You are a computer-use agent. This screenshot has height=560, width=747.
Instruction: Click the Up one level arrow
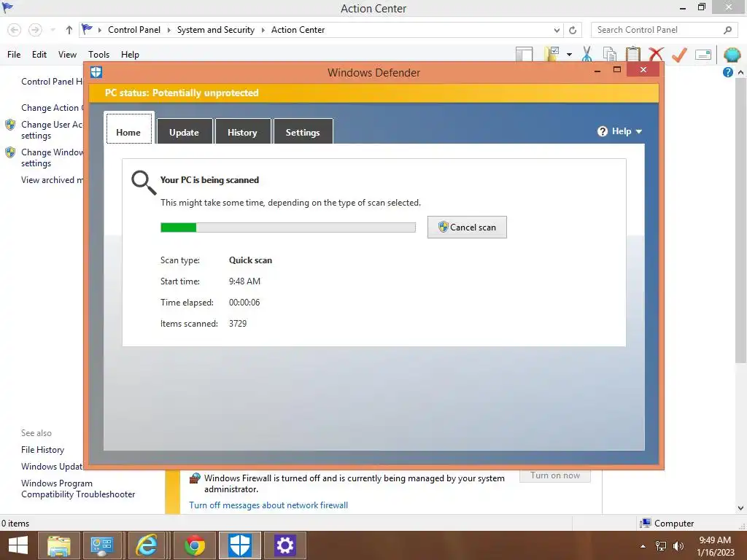tap(69, 30)
